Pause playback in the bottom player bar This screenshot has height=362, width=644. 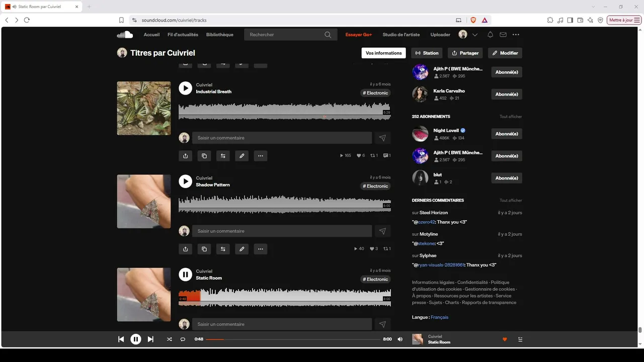point(136,339)
